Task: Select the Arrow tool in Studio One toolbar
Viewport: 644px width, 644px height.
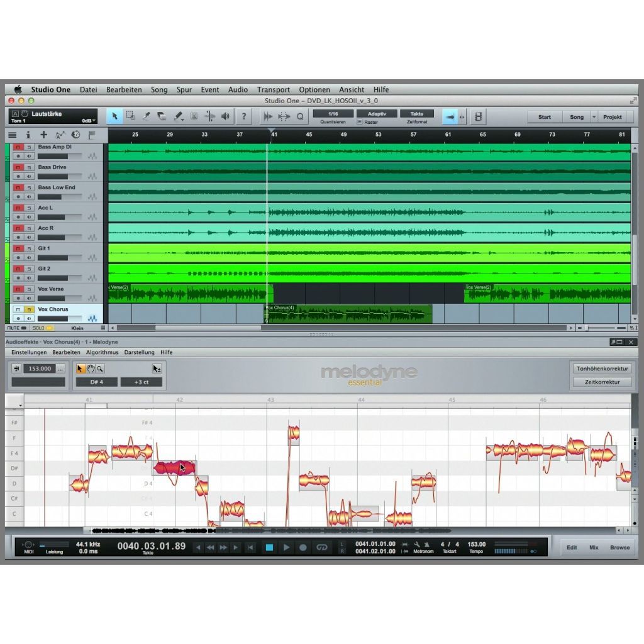Action: tap(114, 116)
